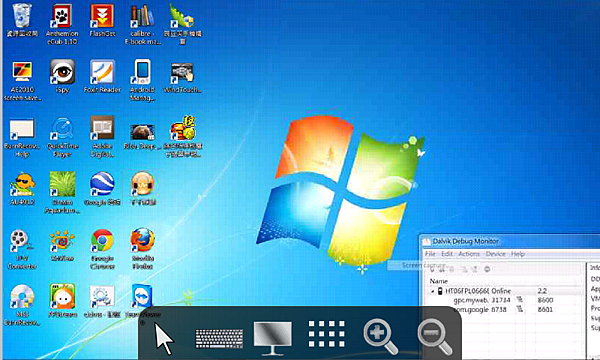Select the film reel Converter shortcut
Viewport: 600px width, 360px height.
coord(22,249)
